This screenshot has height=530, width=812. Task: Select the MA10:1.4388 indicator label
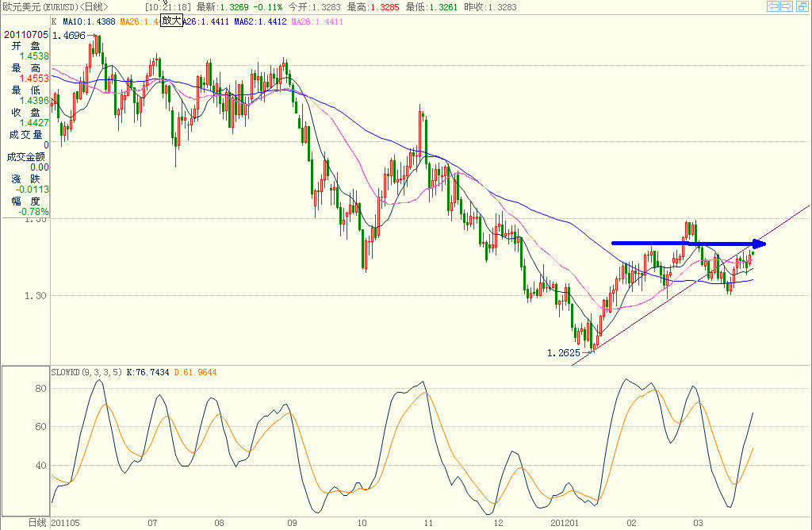pyautogui.click(x=89, y=21)
